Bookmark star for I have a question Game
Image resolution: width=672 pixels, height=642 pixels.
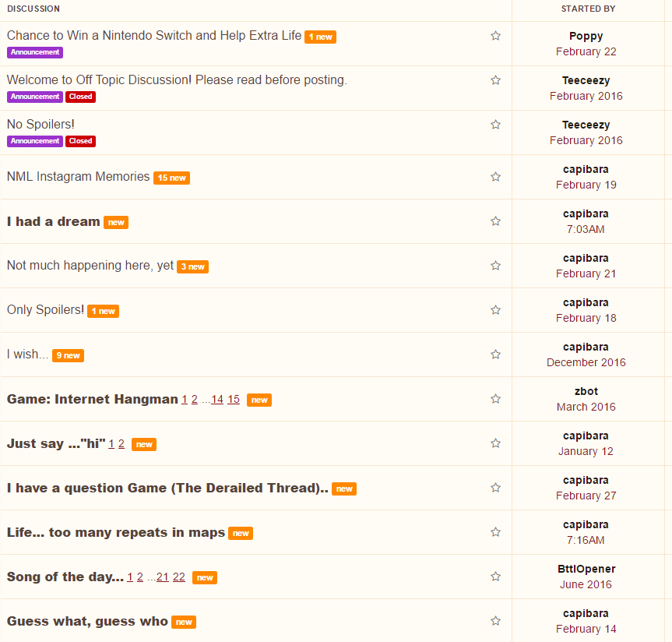coord(495,488)
